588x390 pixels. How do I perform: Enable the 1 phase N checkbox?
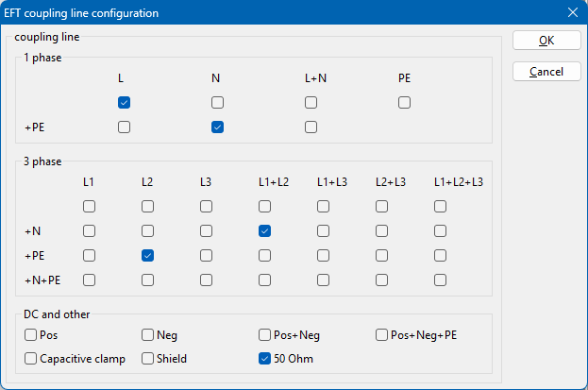[217, 102]
